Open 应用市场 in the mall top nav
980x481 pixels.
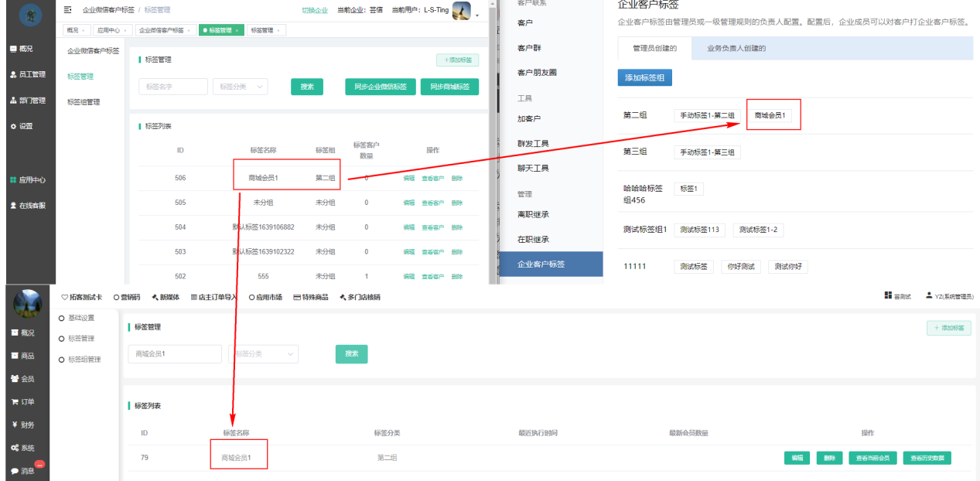[x=265, y=297]
